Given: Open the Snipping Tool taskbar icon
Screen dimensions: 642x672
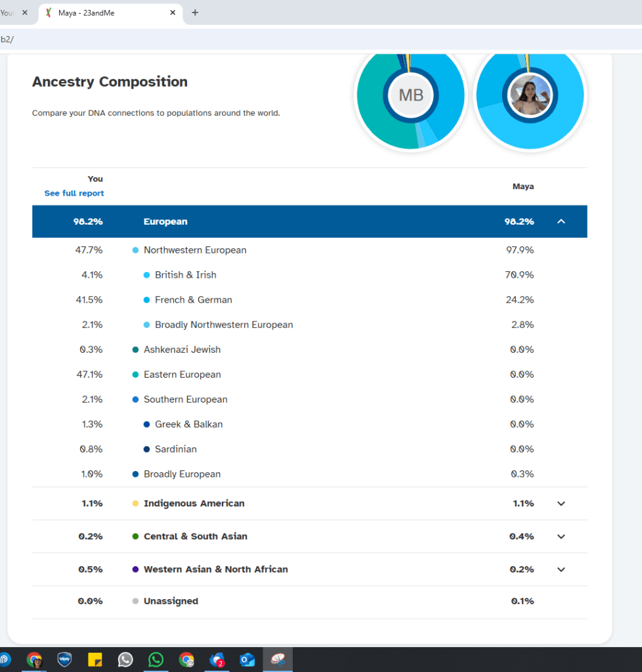Looking at the screenshot, I should (x=278, y=660).
